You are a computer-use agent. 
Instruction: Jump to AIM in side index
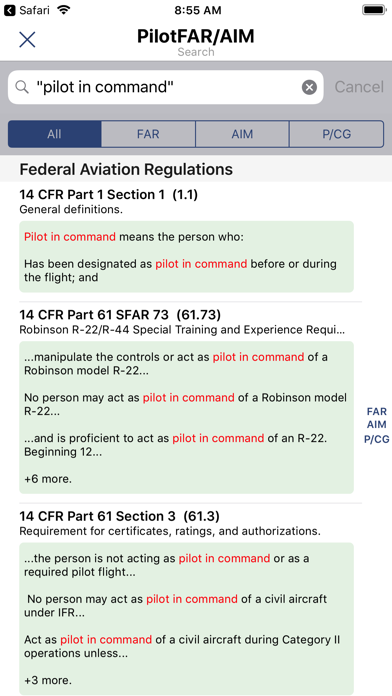click(x=376, y=425)
